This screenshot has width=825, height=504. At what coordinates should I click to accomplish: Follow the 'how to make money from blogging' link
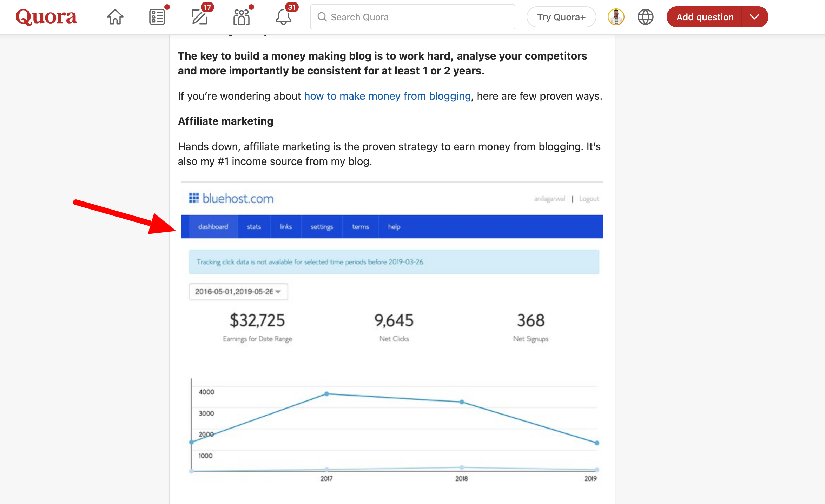pyautogui.click(x=387, y=96)
